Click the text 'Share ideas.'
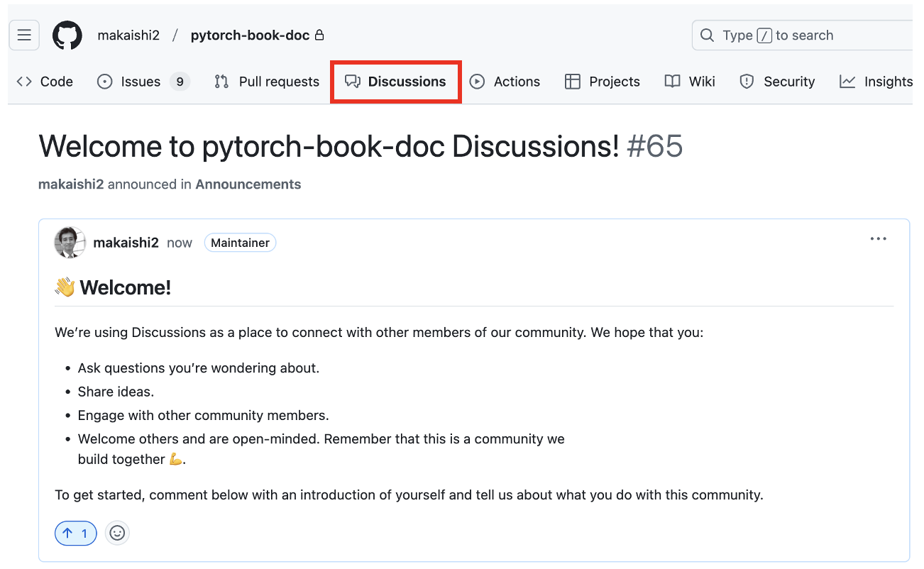This screenshot has width=924, height=569. click(116, 392)
